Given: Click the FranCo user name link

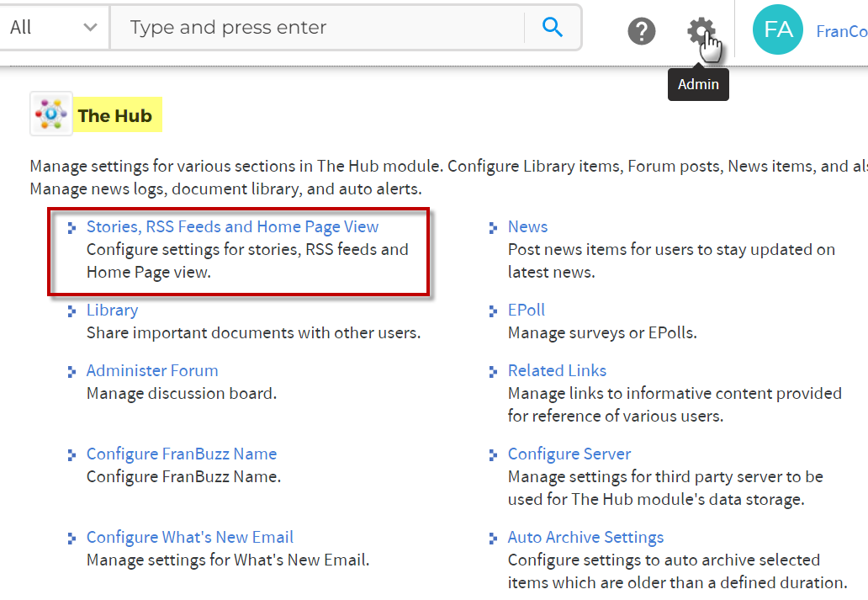Looking at the screenshot, I should pos(842,32).
